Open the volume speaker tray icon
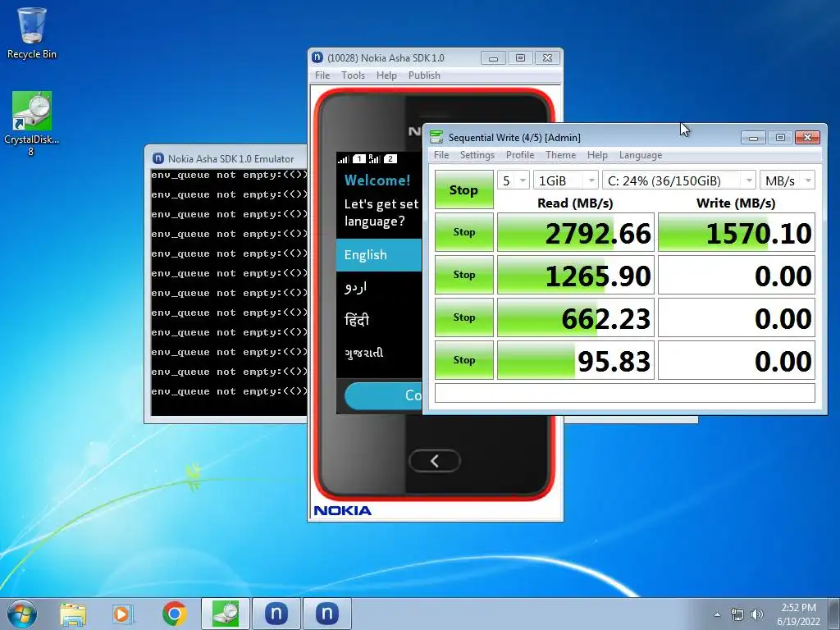840x630 pixels. pyautogui.click(x=756, y=614)
